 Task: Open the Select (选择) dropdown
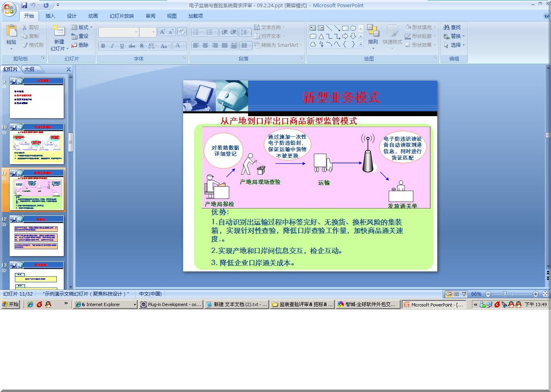[x=455, y=45]
